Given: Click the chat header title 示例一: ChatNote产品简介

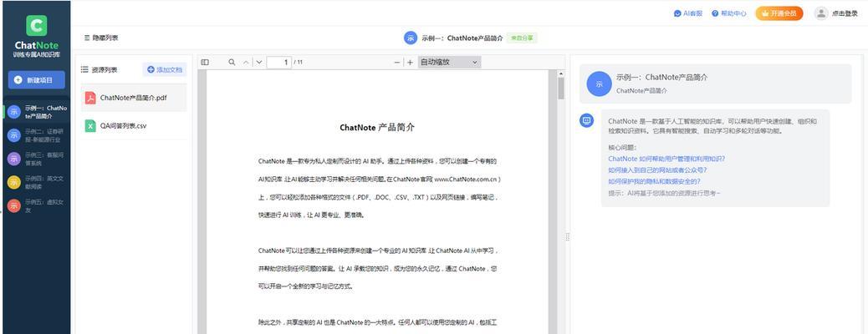Looking at the screenshot, I should (662, 78).
